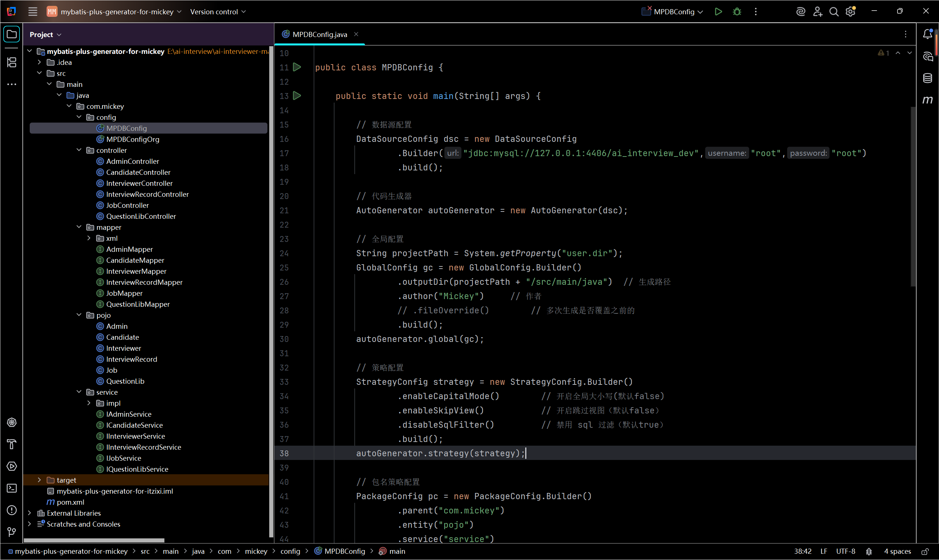Image resolution: width=939 pixels, height=560 pixels.
Task: Open the Database tool window
Action: 928,78
